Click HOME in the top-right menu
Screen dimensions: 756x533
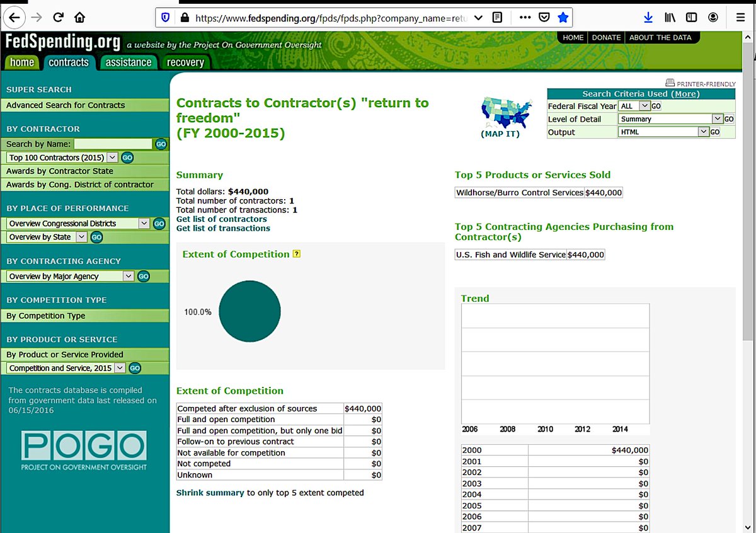pos(573,38)
